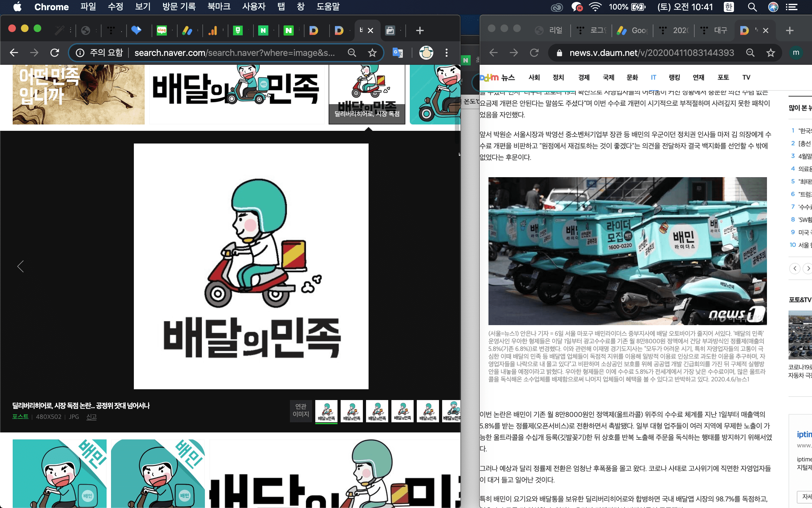Open 포토 section in Daum news
This screenshot has height=508, width=812.
click(x=723, y=77)
